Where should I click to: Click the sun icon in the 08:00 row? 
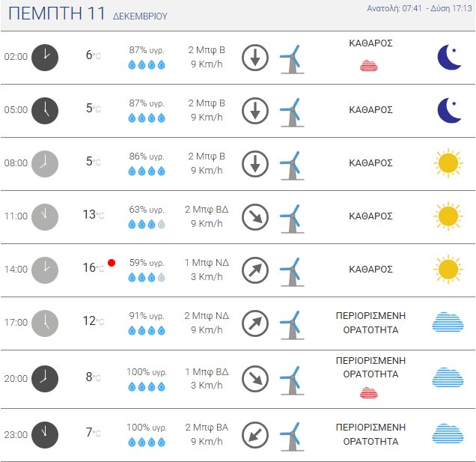tap(448, 163)
